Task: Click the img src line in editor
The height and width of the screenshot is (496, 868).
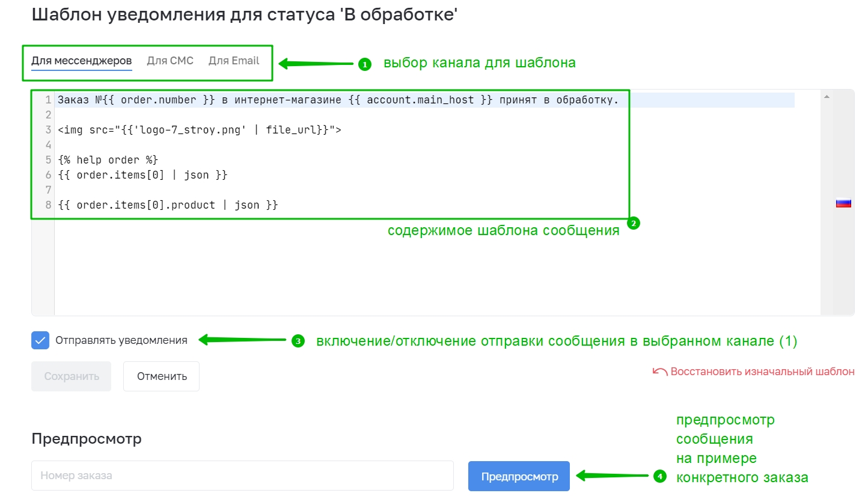Action: (x=200, y=129)
